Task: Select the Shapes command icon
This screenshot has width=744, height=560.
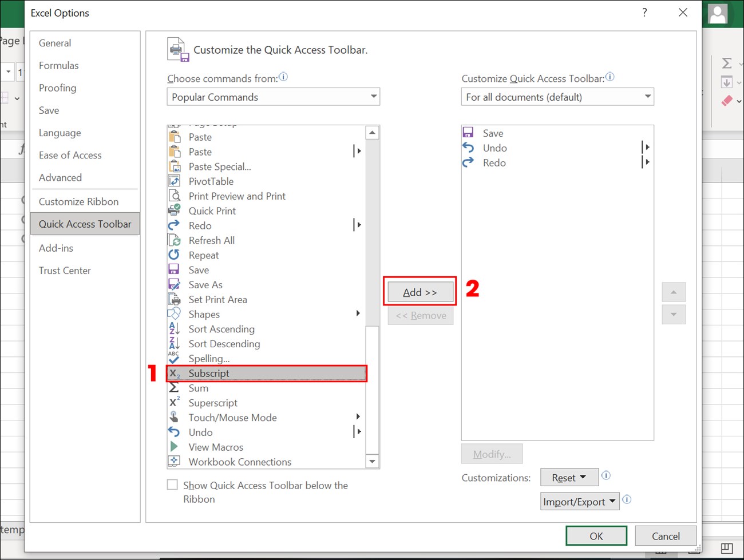Action: coord(174,314)
